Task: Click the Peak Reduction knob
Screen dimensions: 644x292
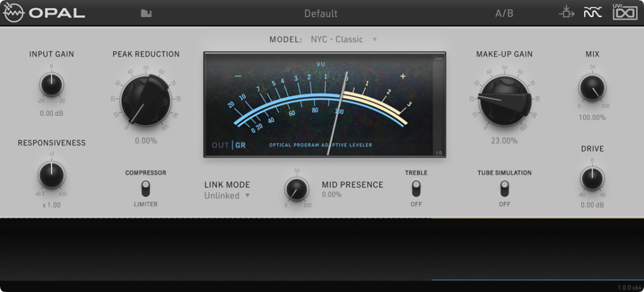Action: click(x=146, y=100)
